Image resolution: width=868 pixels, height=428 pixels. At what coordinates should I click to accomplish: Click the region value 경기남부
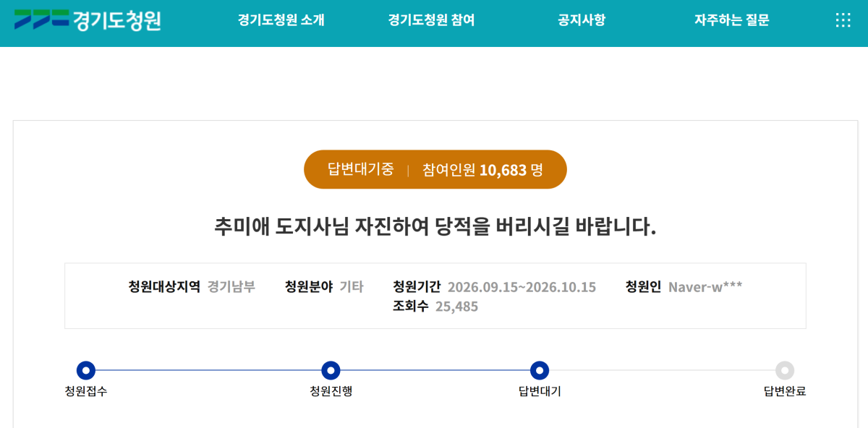click(231, 287)
